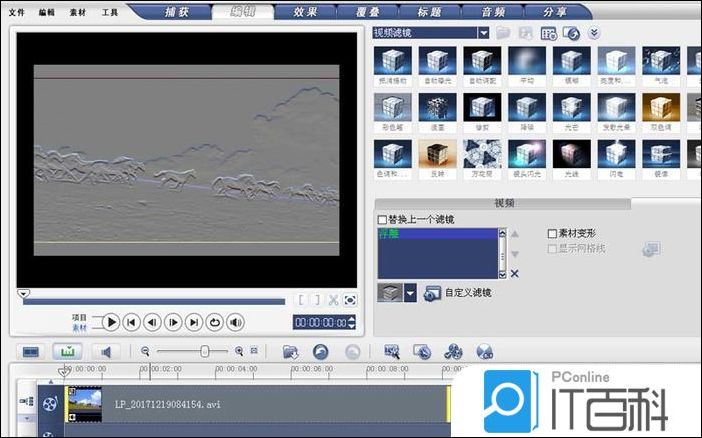Select the 素材 clip playback mode
Screen dimensions: 702x438
coord(80,327)
